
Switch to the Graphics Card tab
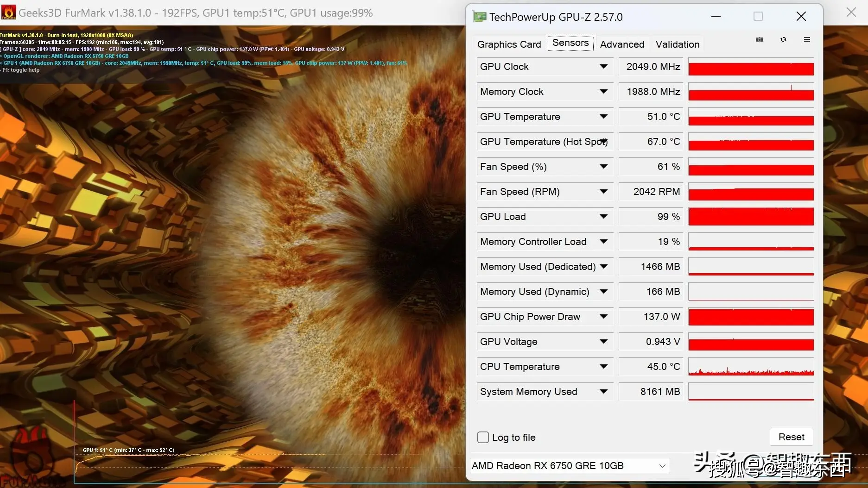[509, 44]
